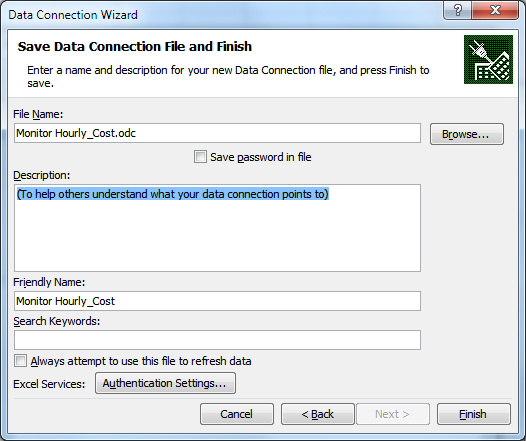Click the highlighted description placeholder text

point(173,194)
